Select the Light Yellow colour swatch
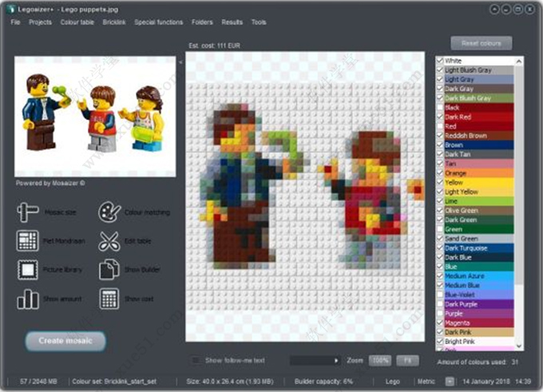Screen dimensions: 543x392 pos(479,192)
